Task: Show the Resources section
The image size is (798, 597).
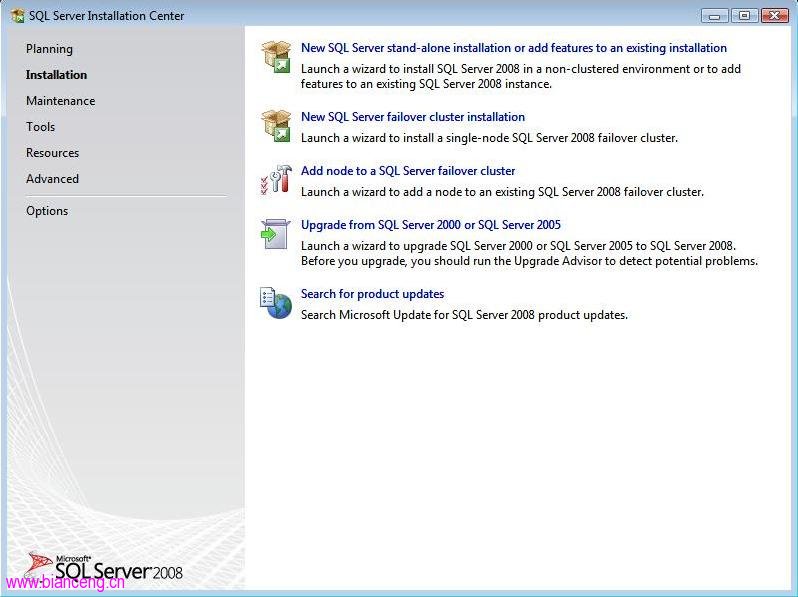Action: pos(52,153)
